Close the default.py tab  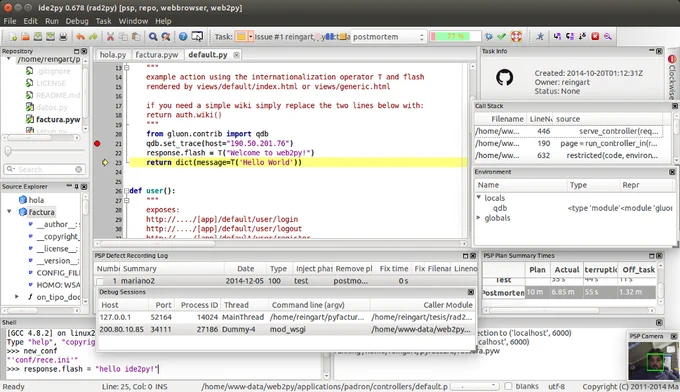pos(236,55)
